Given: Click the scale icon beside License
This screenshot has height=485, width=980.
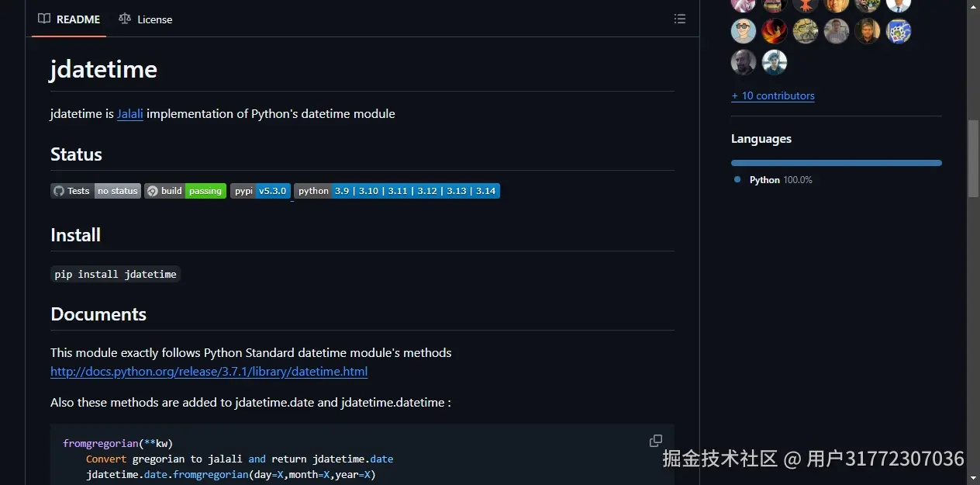Looking at the screenshot, I should pos(125,19).
